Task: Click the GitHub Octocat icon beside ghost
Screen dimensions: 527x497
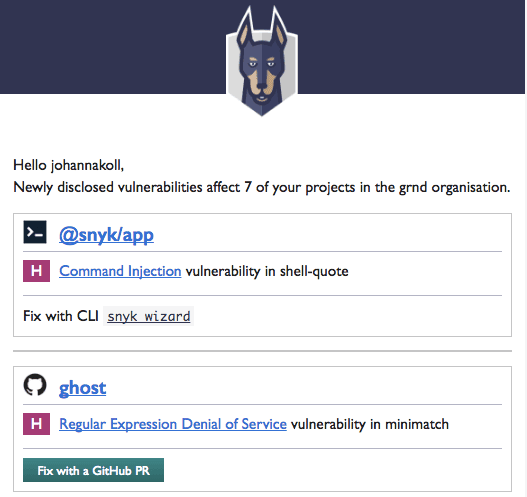Action: click(35, 385)
